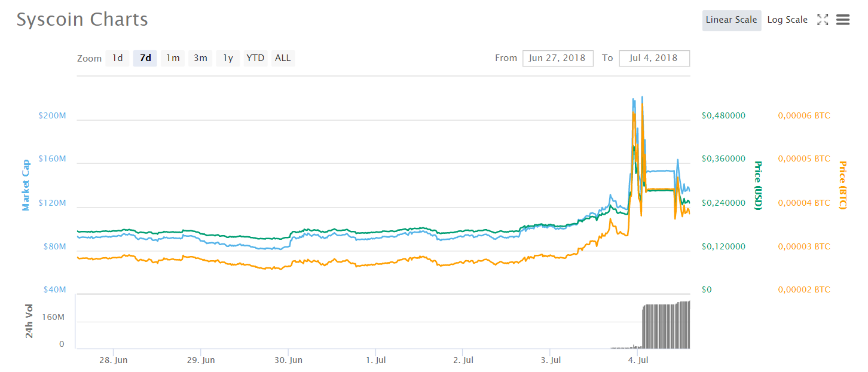Switch chart to Linear Scale
The width and height of the screenshot is (868, 372).
(732, 20)
